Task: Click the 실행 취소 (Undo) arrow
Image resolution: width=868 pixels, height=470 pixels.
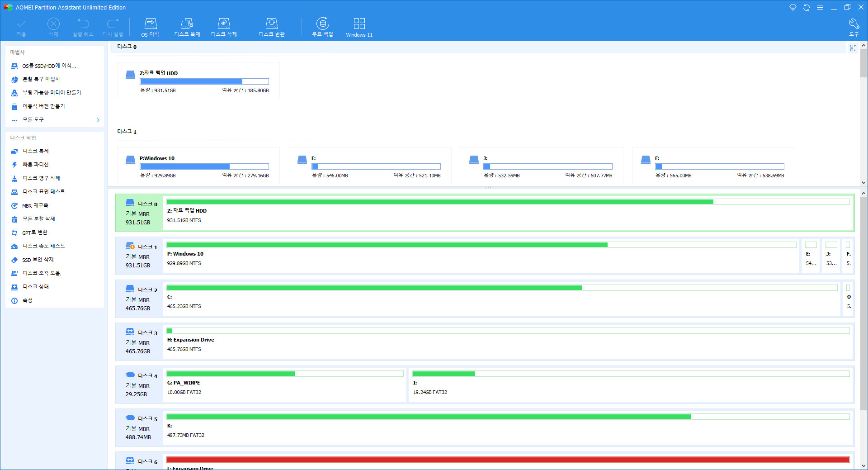Action: 83,24
